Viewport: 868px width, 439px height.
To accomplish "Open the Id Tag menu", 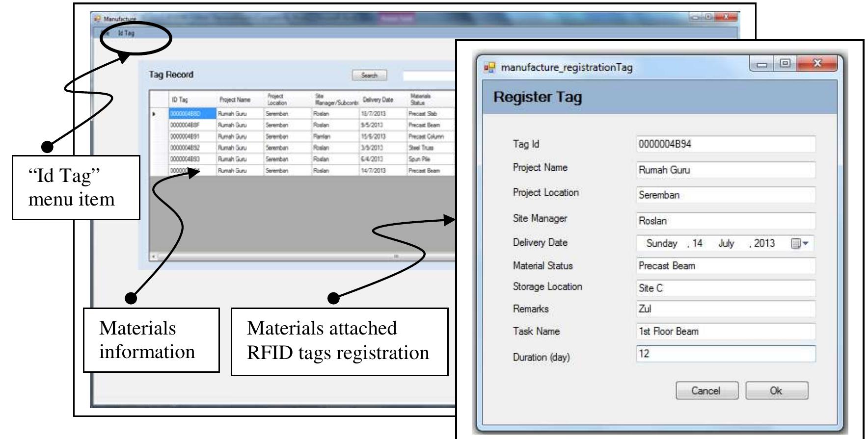I will tap(126, 33).
